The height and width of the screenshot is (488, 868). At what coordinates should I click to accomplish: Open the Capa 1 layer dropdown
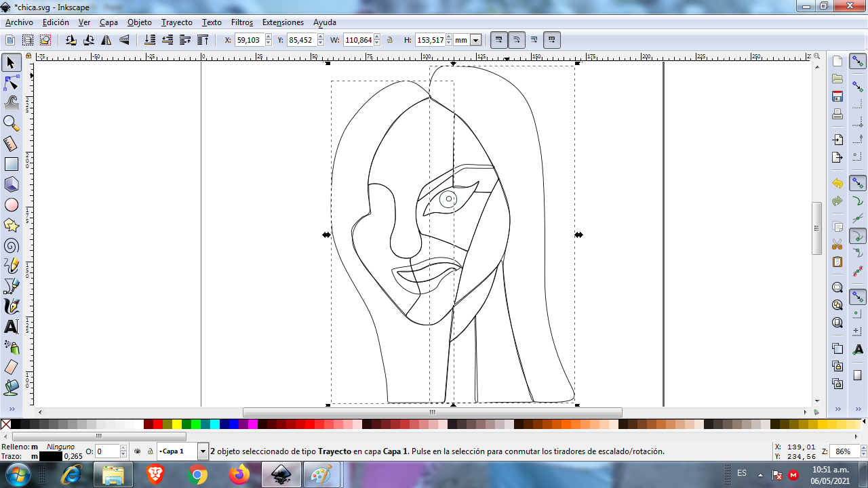[x=203, y=451]
